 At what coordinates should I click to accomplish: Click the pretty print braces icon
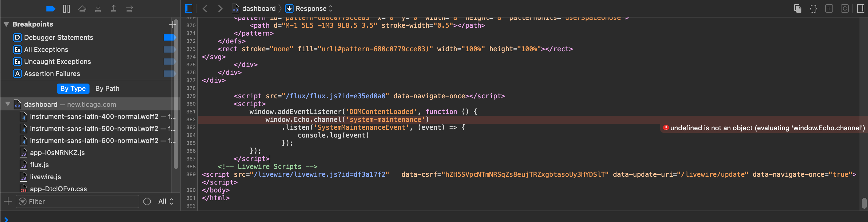pos(813,9)
